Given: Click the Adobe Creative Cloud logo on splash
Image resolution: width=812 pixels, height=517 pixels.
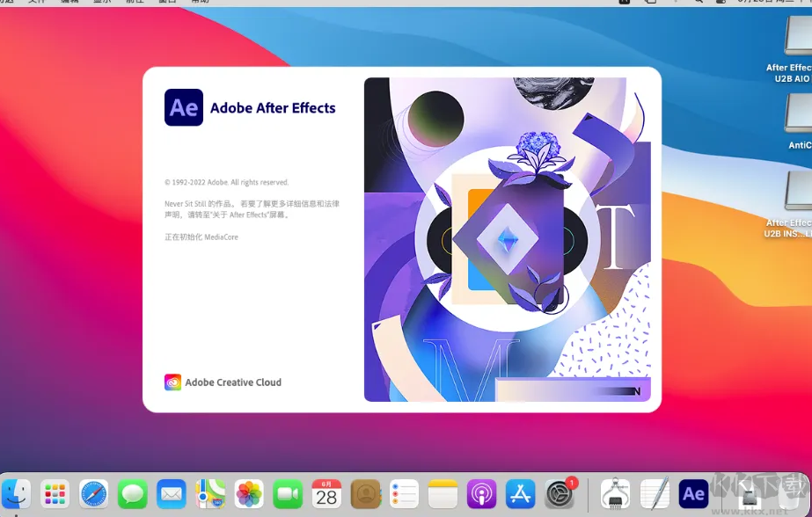Looking at the screenshot, I should point(172,382).
